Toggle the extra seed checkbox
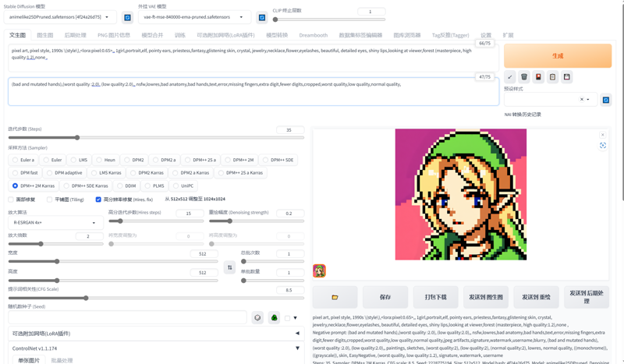Image resolution: width=624 pixels, height=364 pixels. pyautogui.click(x=287, y=318)
